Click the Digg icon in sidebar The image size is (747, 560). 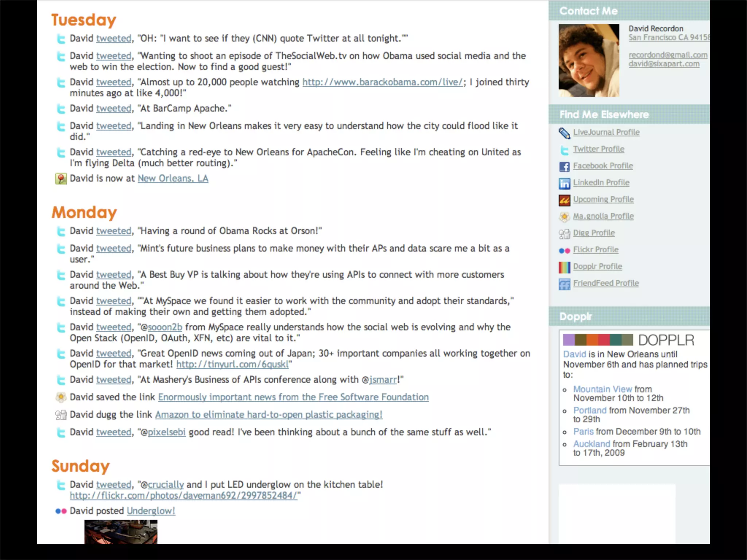tap(564, 234)
